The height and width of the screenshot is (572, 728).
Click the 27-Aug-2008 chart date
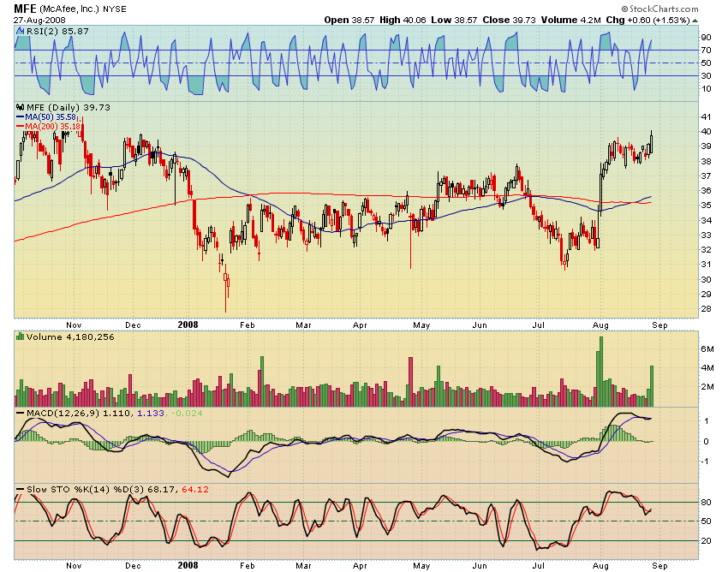click(x=39, y=20)
